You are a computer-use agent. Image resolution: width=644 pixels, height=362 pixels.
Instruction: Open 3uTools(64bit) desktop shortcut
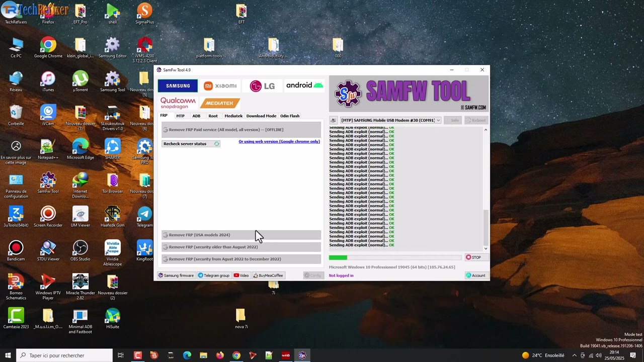tap(16, 217)
